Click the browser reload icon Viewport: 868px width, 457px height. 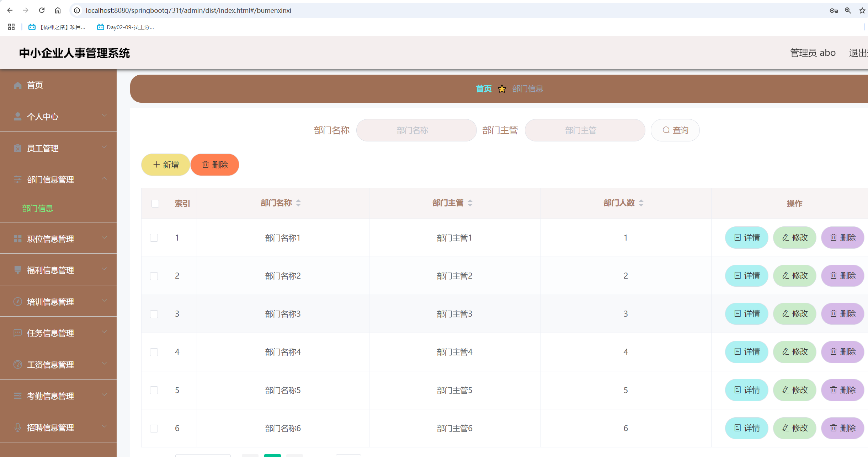click(x=42, y=10)
